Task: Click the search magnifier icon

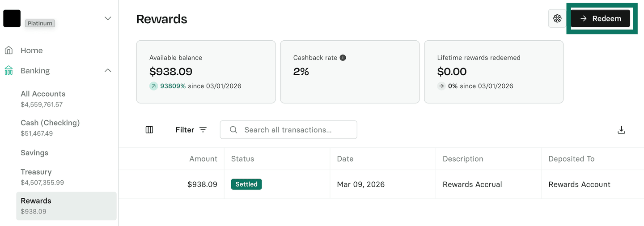Action: pos(233,130)
